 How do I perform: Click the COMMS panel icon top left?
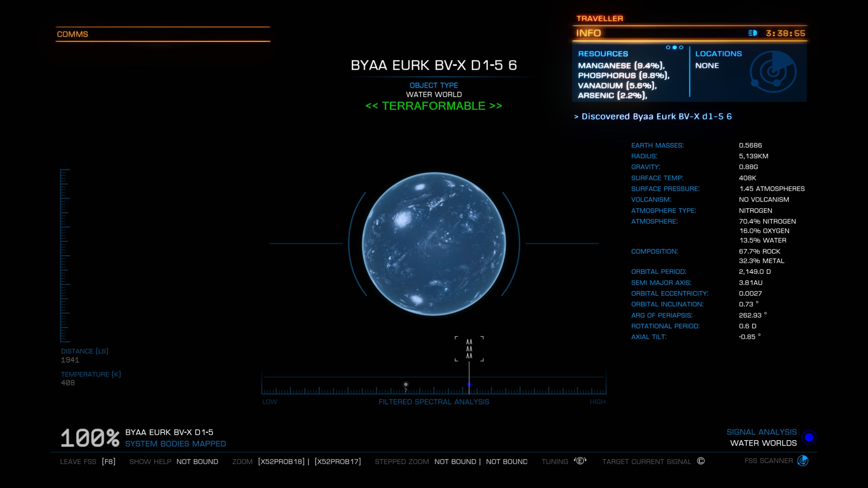point(72,33)
